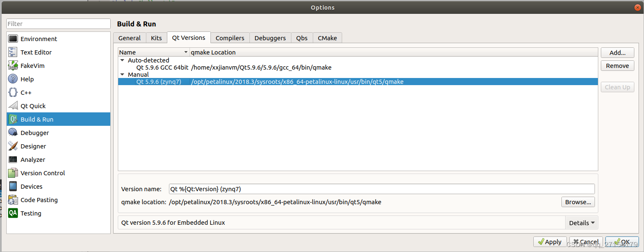Select the Qt Quick settings icon

pyautogui.click(x=13, y=106)
